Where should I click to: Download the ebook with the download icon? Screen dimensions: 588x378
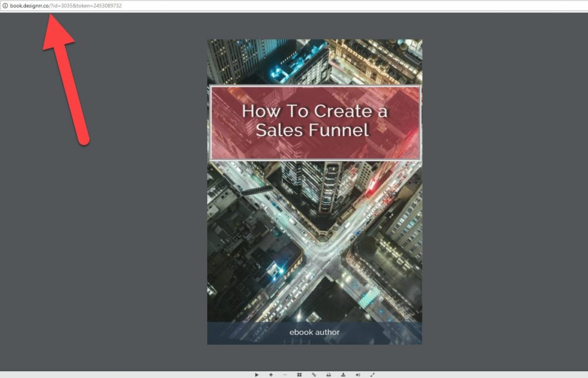[342, 374]
